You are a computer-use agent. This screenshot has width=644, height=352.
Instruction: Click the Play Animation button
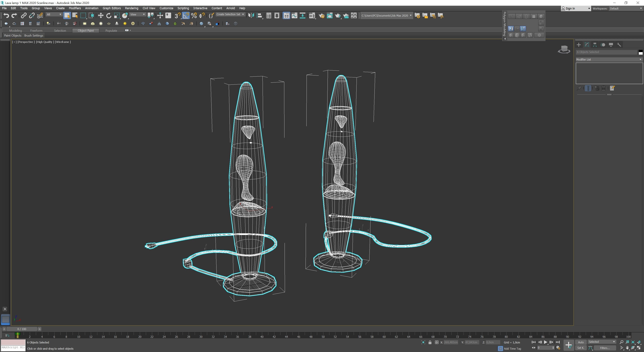(546, 342)
